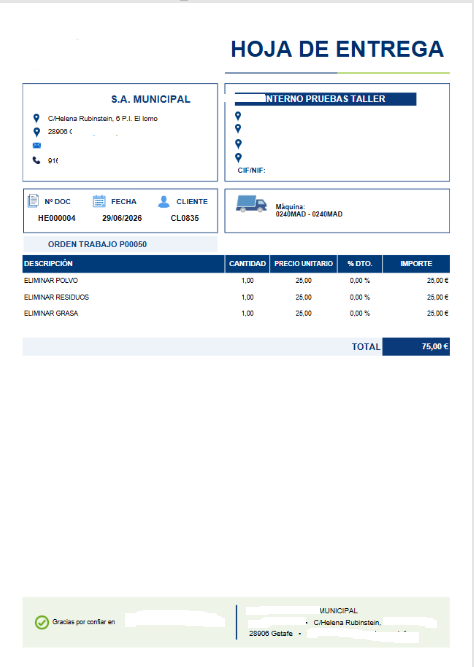Select the ELIMINAR RESIDUOS row description
The image size is (474, 667).
coord(57,297)
